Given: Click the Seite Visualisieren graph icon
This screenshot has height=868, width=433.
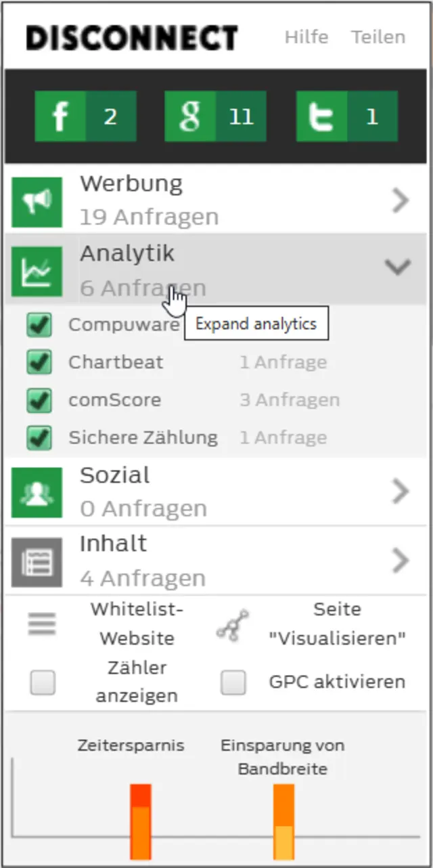Looking at the screenshot, I should [233, 624].
